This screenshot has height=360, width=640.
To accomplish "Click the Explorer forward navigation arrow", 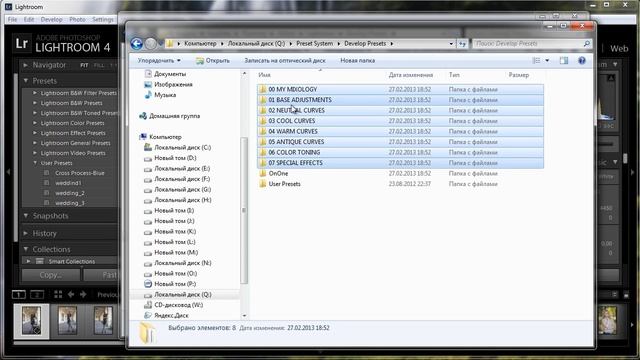I will pyautogui.click(x=151, y=43).
